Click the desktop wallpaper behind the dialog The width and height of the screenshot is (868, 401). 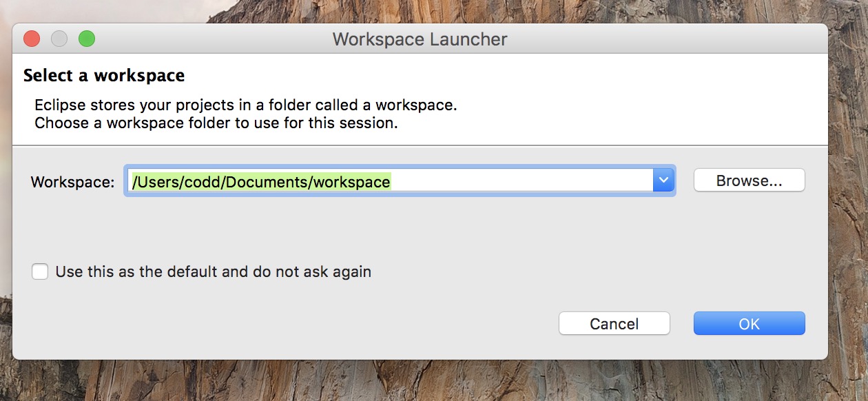point(848,207)
